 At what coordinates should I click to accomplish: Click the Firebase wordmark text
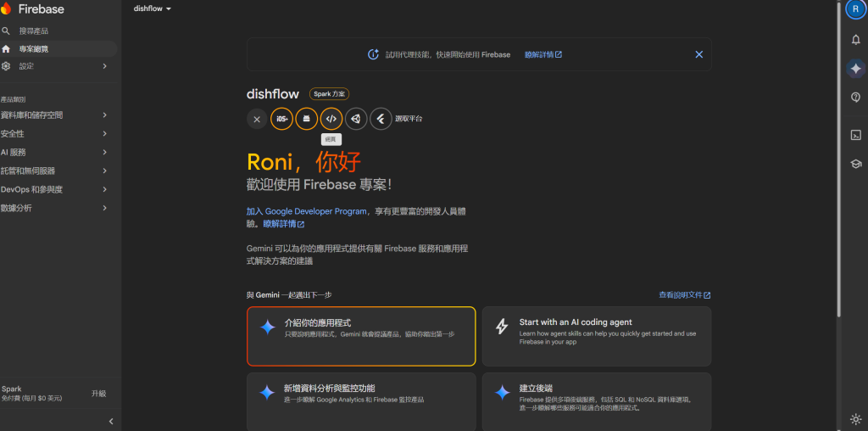[x=42, y=8]
